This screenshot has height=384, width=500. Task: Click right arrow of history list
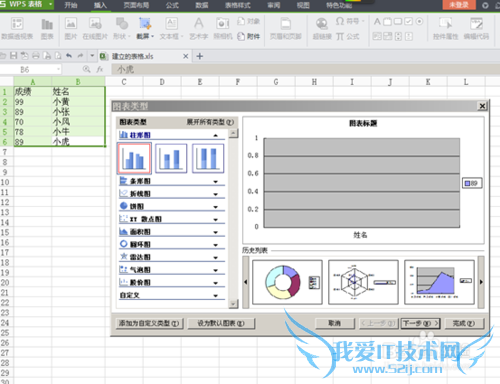tap(481, 282)
